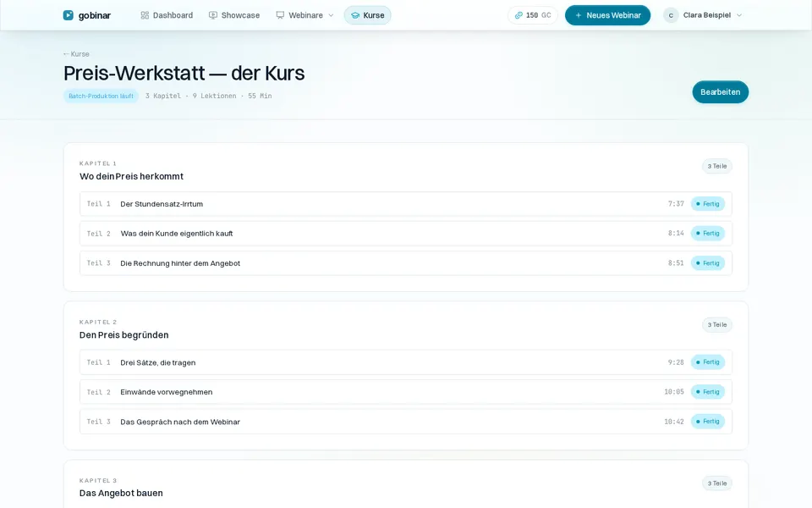Click the credits link icon beside 150
The image size is (812, 508).
[518, 15]
